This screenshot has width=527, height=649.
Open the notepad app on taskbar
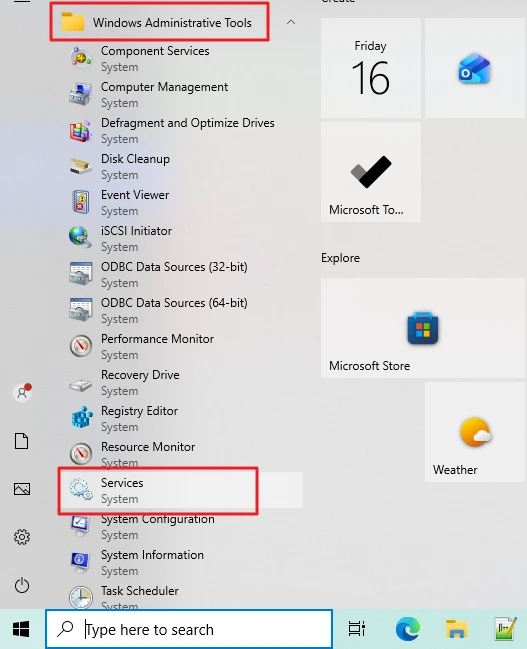click(505, 629)
